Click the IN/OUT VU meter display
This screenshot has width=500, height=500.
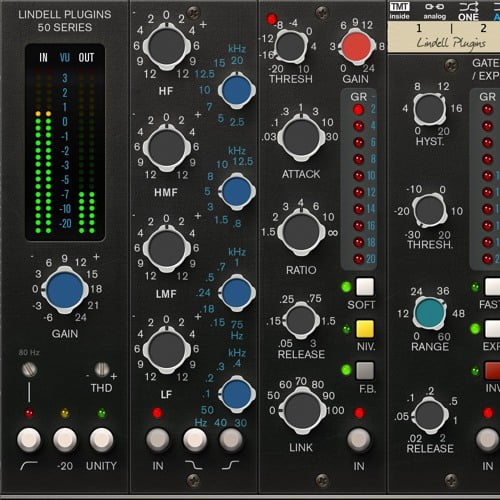pos(65,142)
